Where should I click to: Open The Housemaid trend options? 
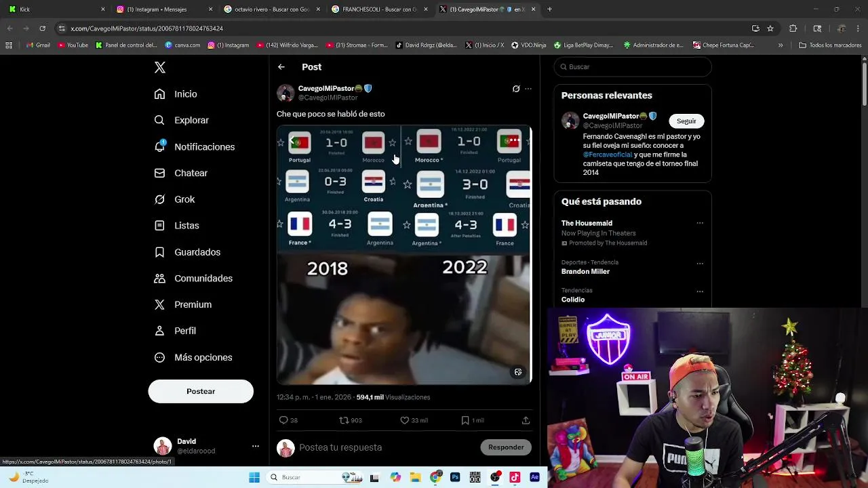700,223
